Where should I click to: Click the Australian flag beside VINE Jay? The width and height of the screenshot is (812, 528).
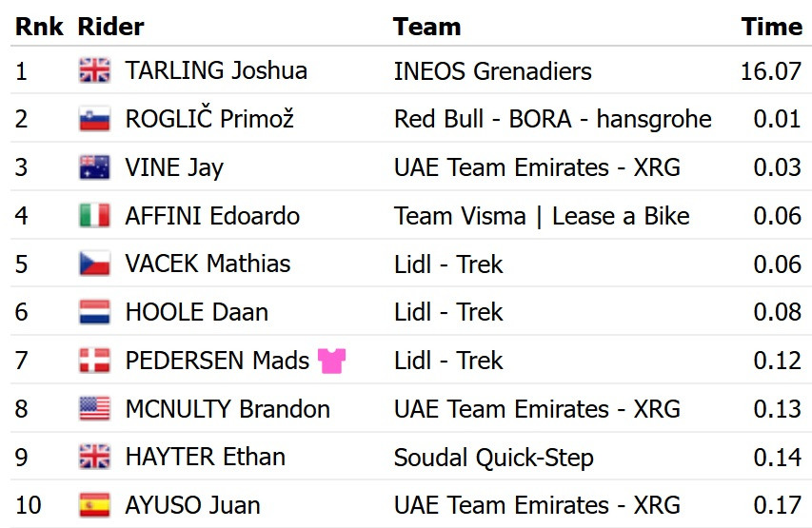(x=94, y=167)
